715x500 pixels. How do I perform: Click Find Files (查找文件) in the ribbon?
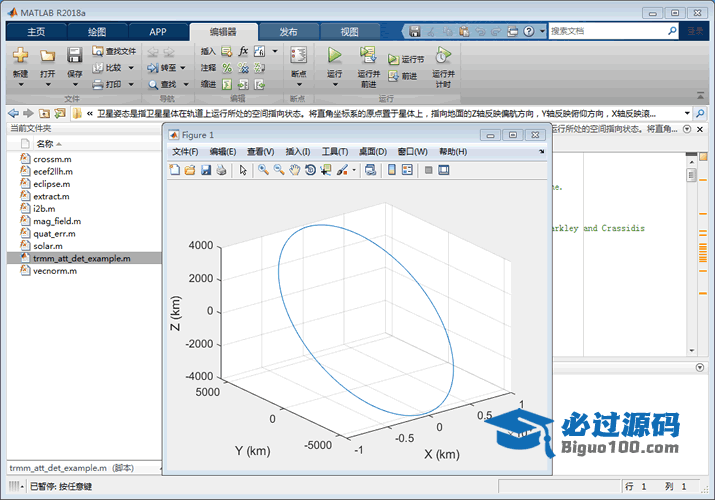pos(114,51)
